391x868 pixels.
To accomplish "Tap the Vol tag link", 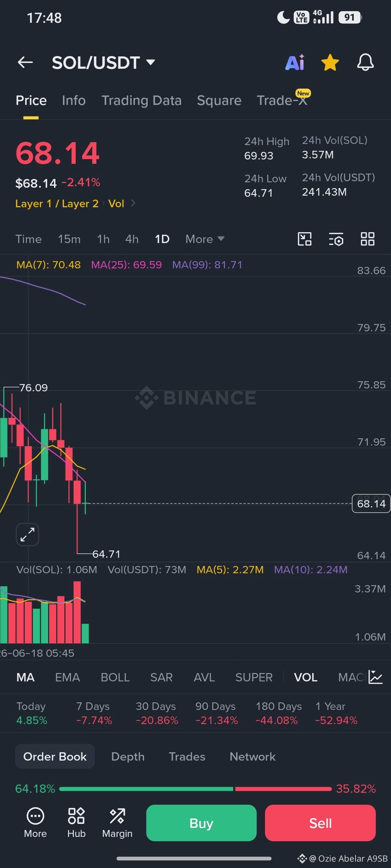I will coord(116,204).
